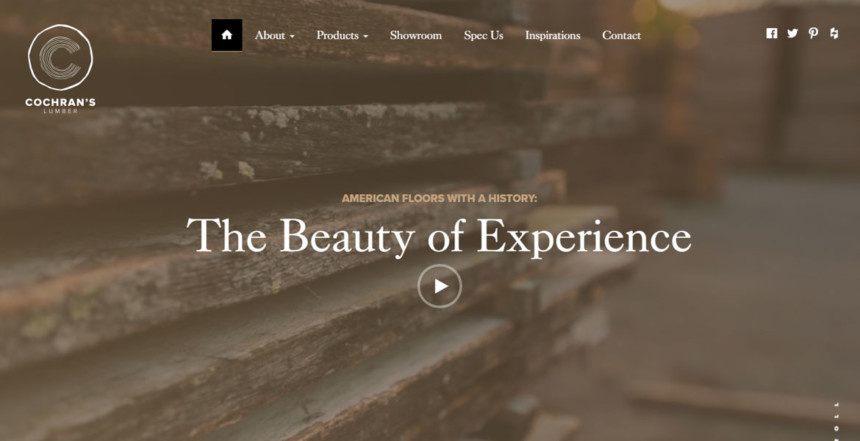
Task: Expand the Products dropdown arrow
Action: pos(365,37)
